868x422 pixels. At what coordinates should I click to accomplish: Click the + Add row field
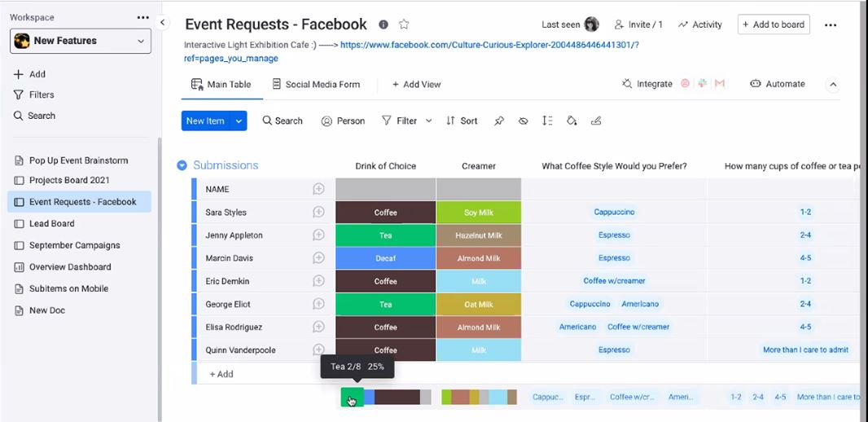pyautogui.click(x=221, y=374)
